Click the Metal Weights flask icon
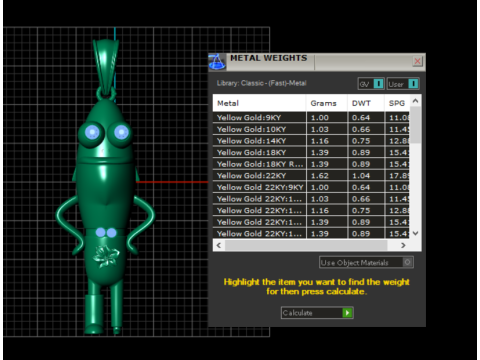Screen dimensions: 480x360 [217, 62]
